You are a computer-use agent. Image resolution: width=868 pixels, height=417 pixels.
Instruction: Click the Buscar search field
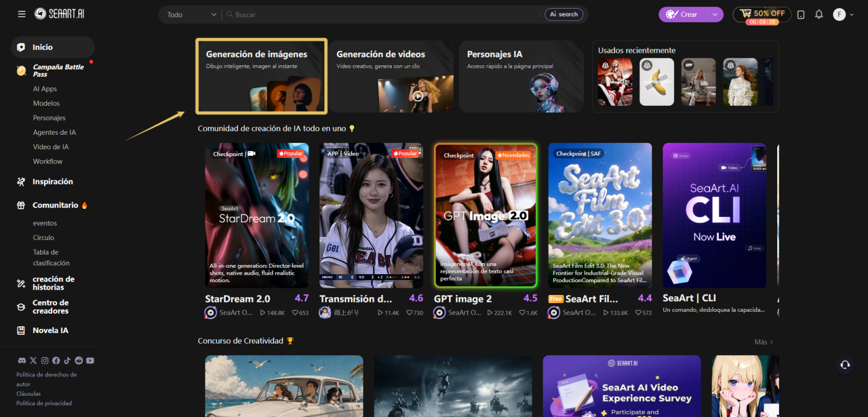(x=382, y=14)
